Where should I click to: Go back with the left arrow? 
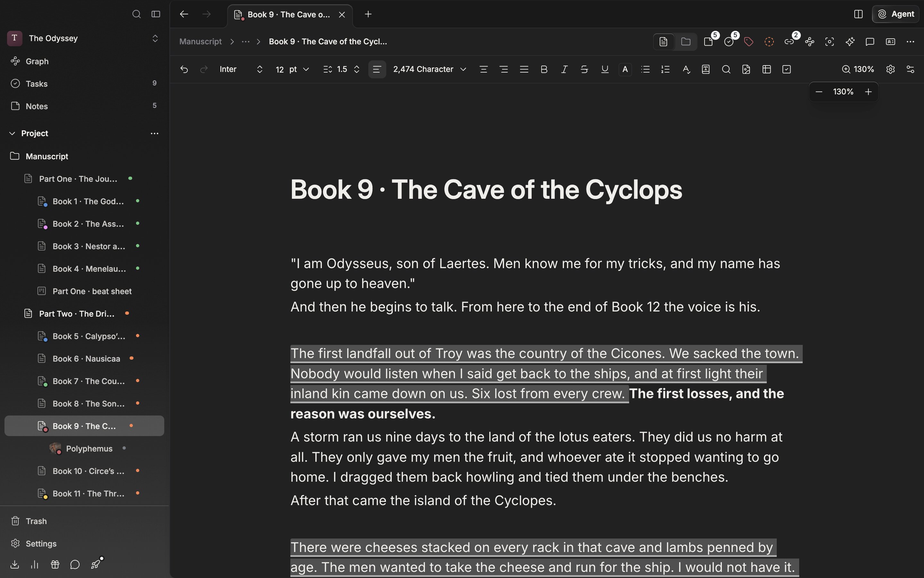point(184,14)
